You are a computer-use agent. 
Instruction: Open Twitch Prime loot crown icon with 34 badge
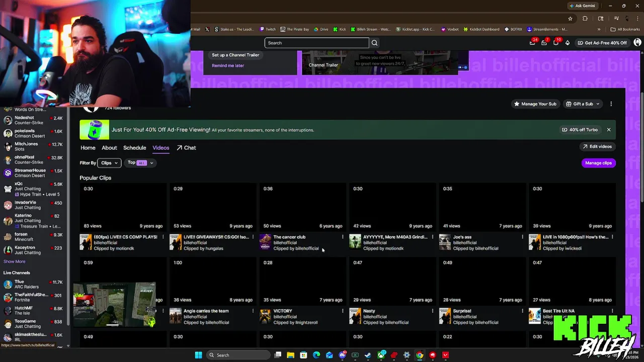(x=533, y=43)
